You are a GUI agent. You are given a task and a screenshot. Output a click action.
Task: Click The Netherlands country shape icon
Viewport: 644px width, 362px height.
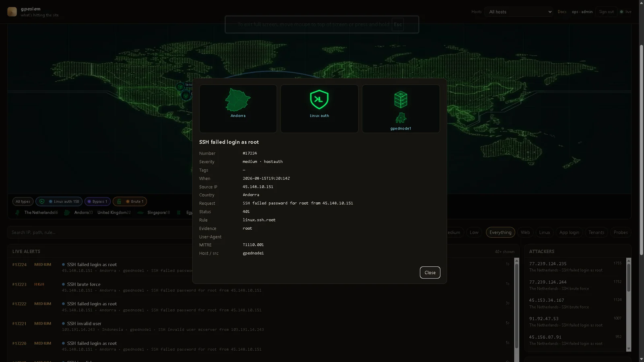pyautogui.click(x=17, y=212)
